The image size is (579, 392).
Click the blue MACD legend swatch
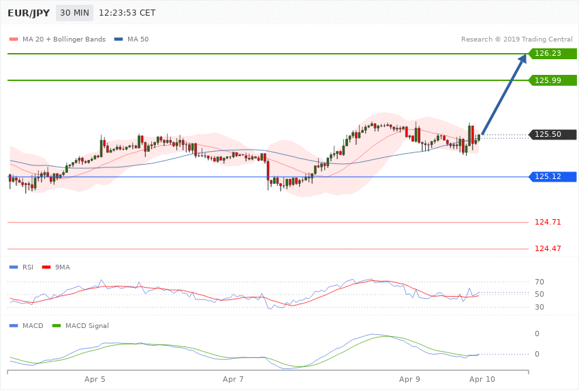pos(14,325)
